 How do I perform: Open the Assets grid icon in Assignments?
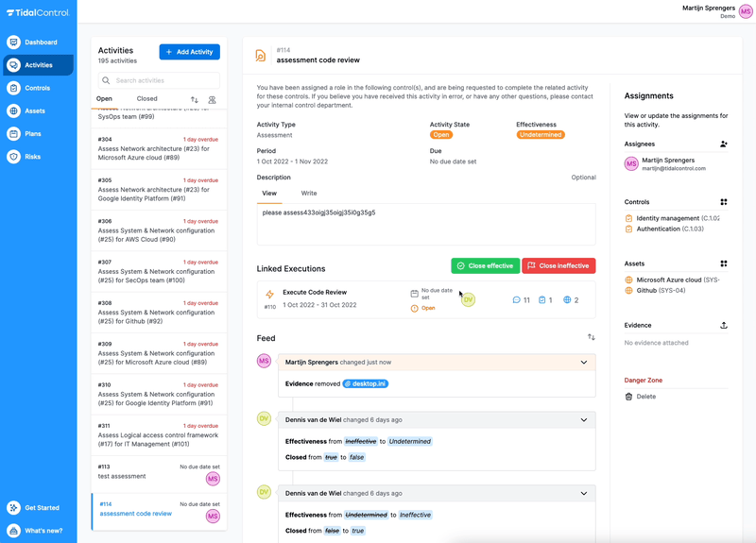(x=724, y=264)
